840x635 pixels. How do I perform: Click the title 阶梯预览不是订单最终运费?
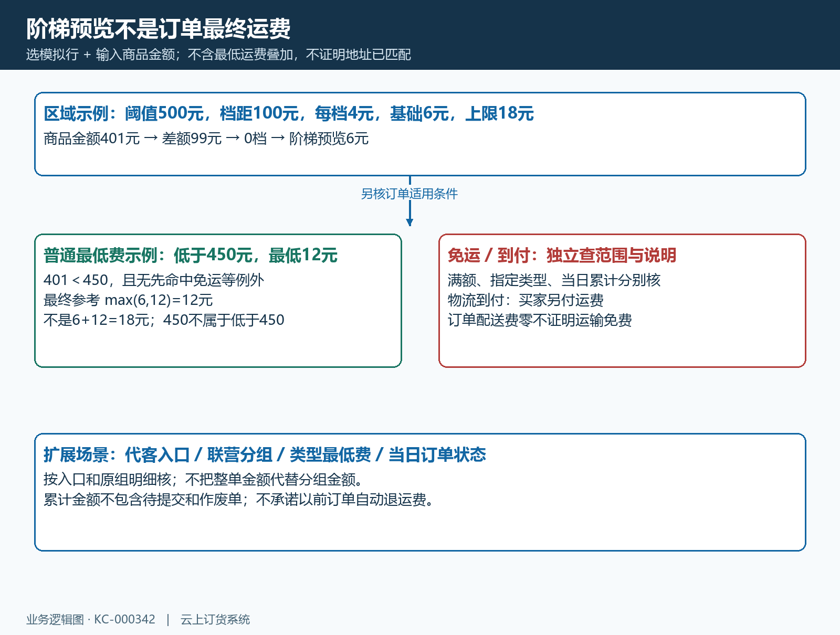click(158, 29)
